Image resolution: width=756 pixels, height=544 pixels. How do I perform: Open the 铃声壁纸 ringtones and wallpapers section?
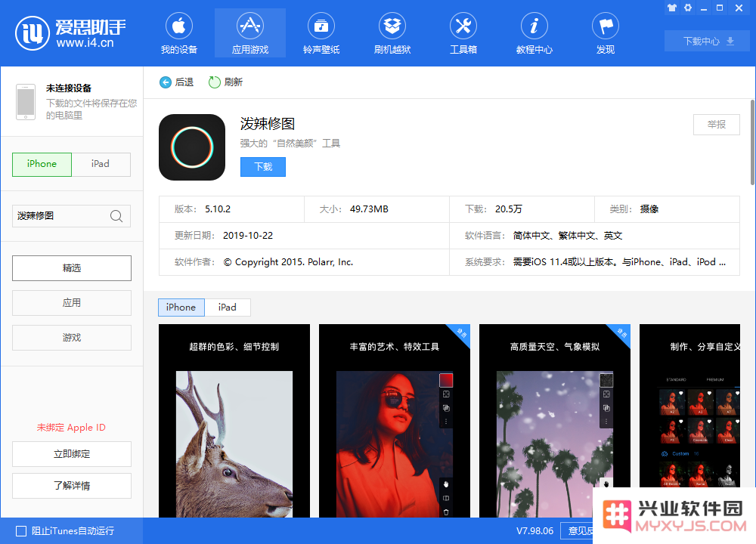321,34
